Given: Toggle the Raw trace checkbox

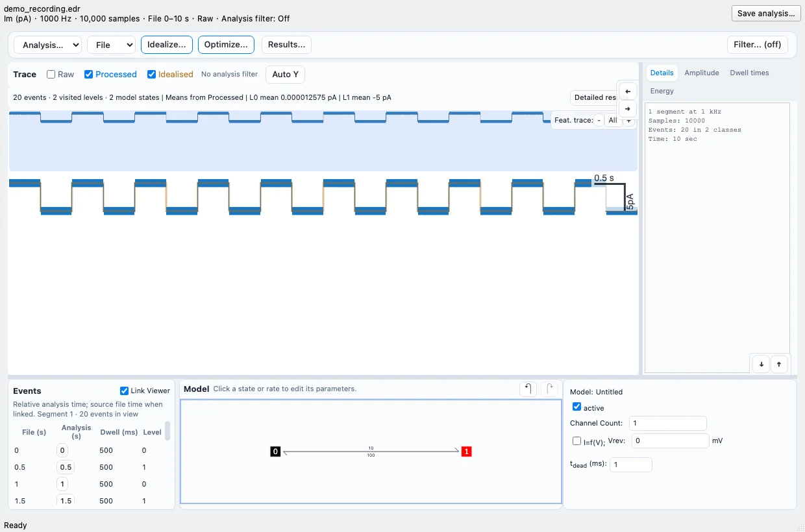Looking at the screenshot, I should [x=51, y=75].
